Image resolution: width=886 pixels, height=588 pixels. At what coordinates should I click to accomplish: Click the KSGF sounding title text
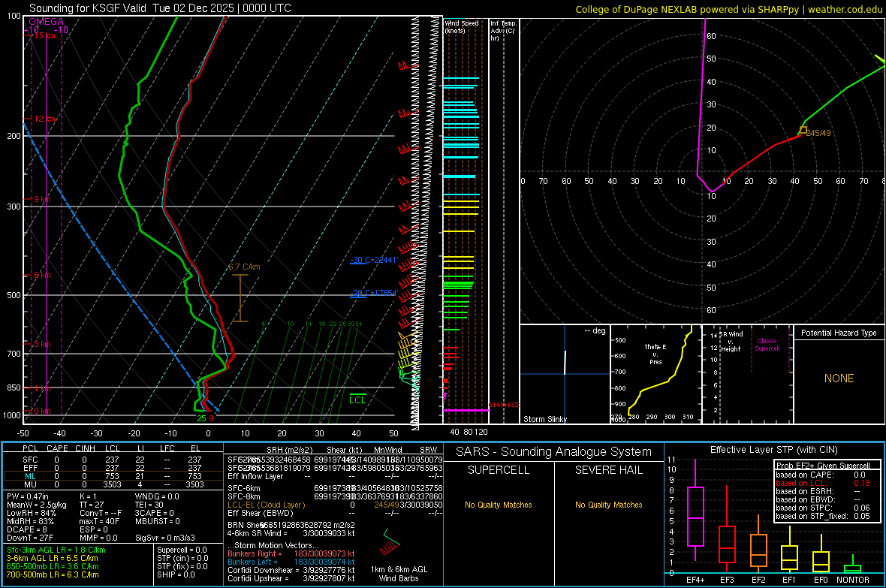coord(160,8)
